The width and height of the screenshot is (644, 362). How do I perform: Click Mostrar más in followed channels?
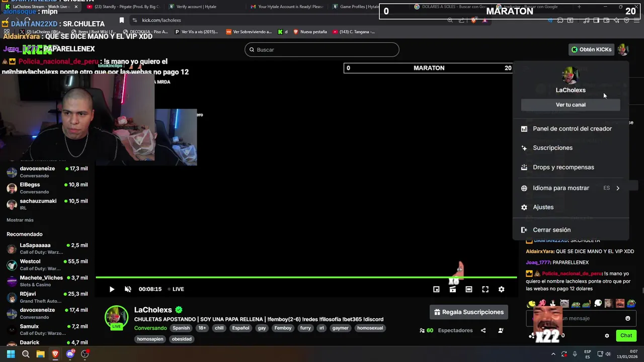20,220
